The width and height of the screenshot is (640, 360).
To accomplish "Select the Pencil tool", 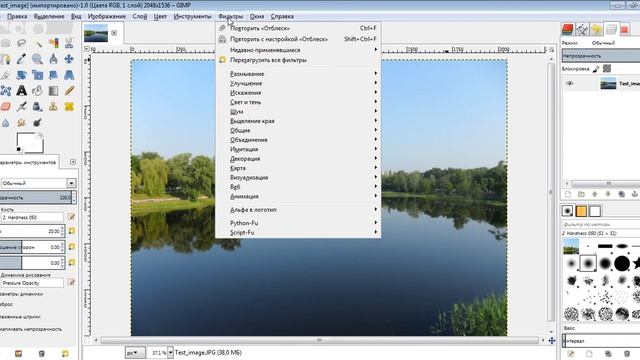I will pos(69,91).
